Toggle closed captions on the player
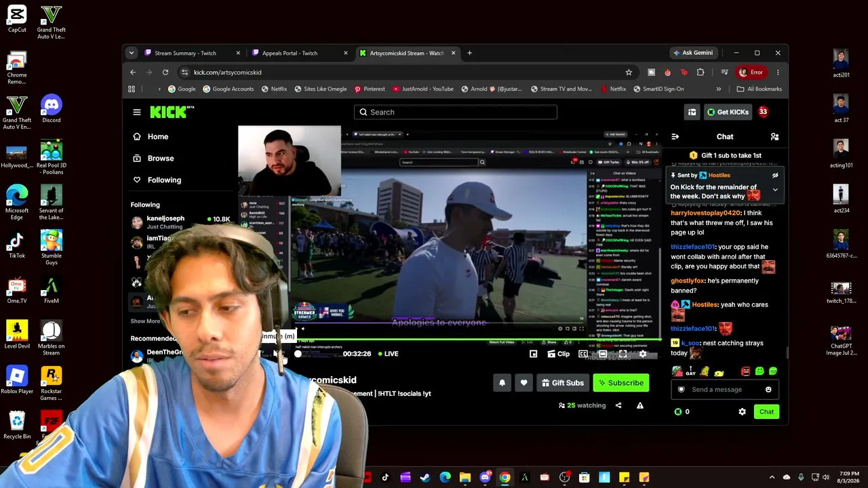 (x=583, y=354)
